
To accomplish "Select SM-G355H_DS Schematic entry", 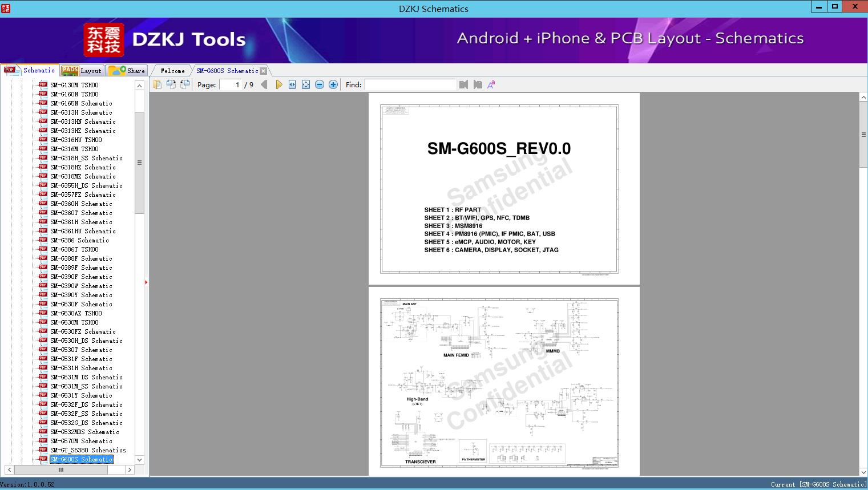I will point(86,185).
